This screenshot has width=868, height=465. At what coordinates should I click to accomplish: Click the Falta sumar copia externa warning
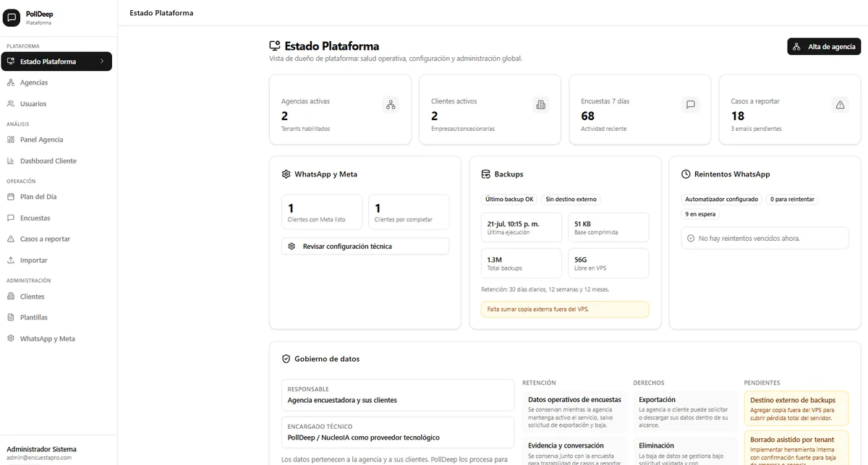point(565,310)
